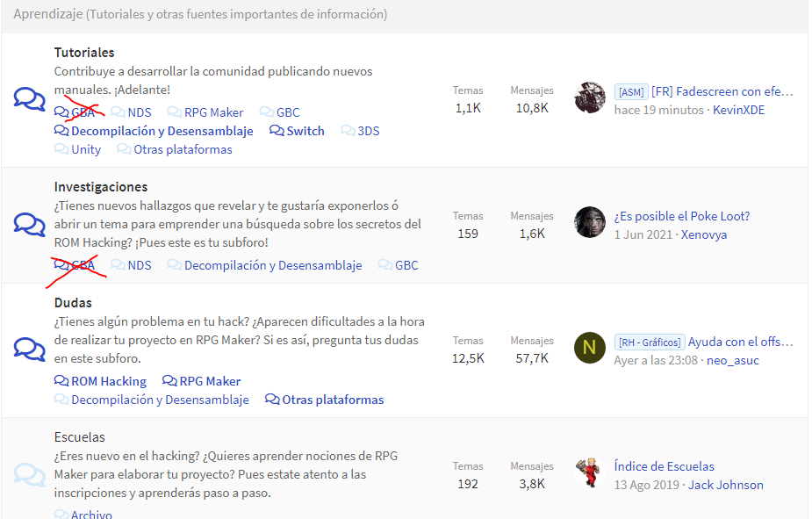Open the 'Índice de Escuelas' latest thread

point(664,466)
